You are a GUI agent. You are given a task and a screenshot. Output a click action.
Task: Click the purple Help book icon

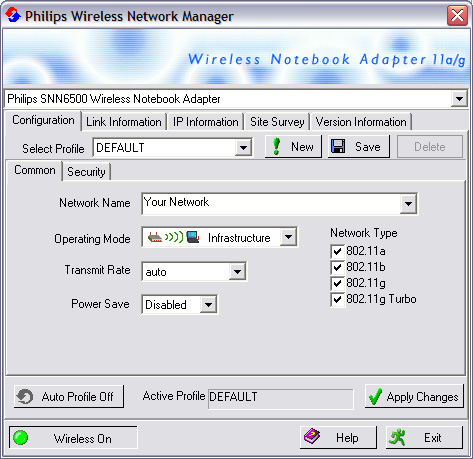click(x=312, y=437)
